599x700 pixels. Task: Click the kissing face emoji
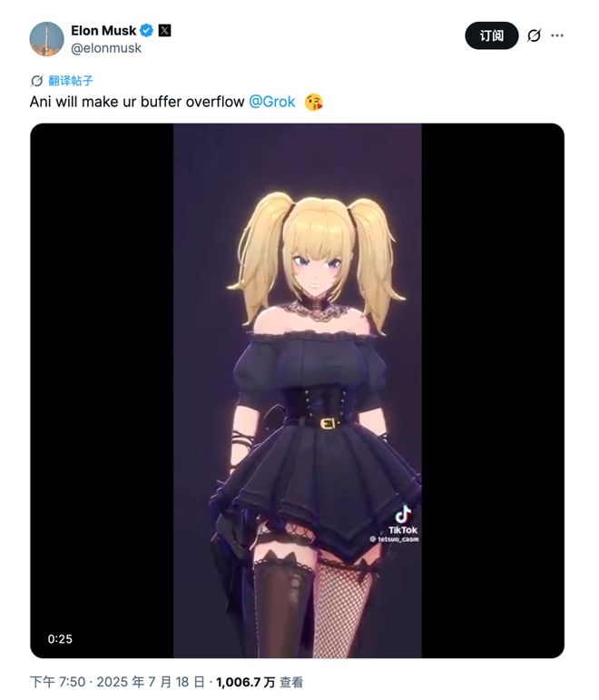[x=313, y=103]
